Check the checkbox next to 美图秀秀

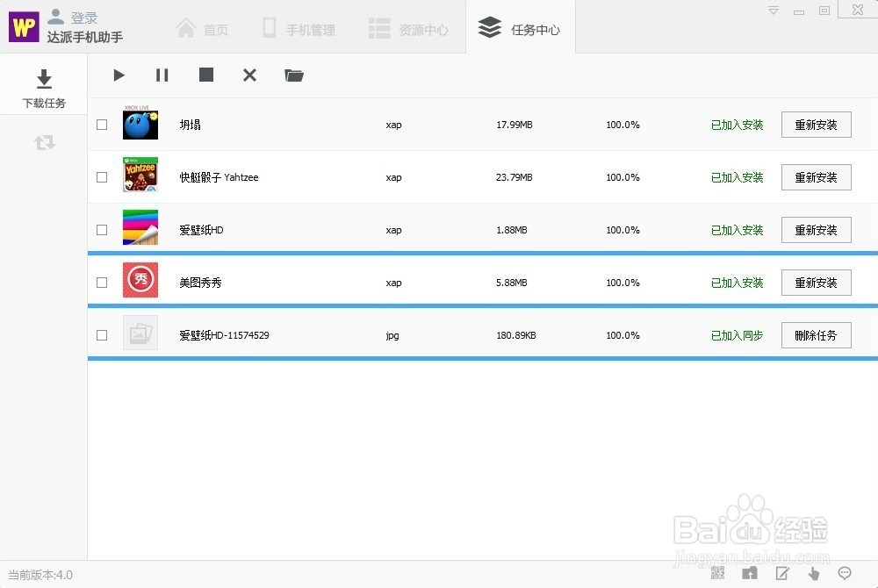pyautogui.click(x=102, y=282)
